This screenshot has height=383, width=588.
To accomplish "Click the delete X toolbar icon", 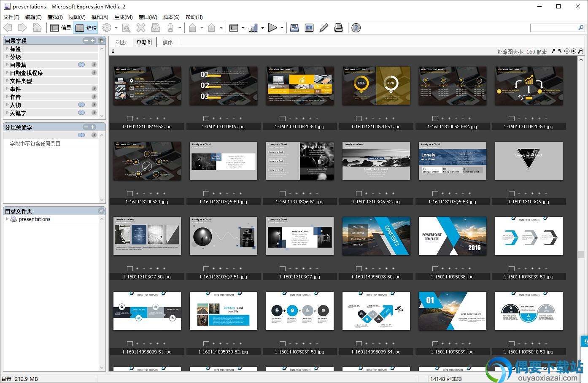I will pos(141,28).
